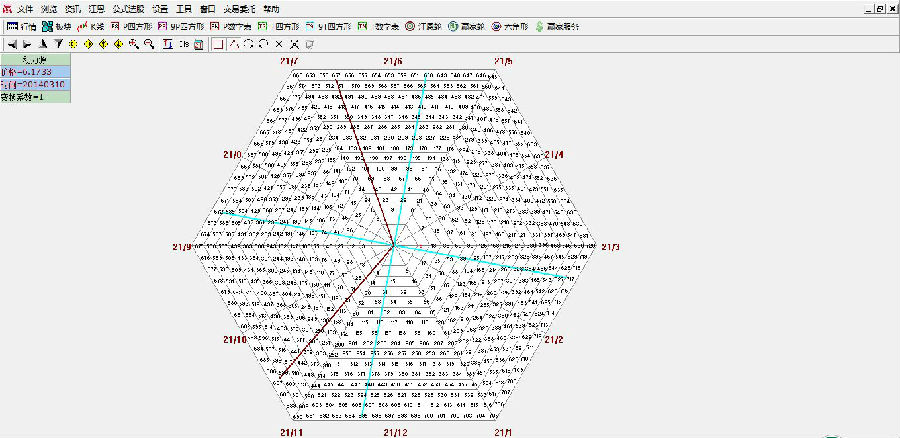Viewport: 900px width, 438px height.
Task: Click the zoom in magnifier icon
Action: pos(133,44)
